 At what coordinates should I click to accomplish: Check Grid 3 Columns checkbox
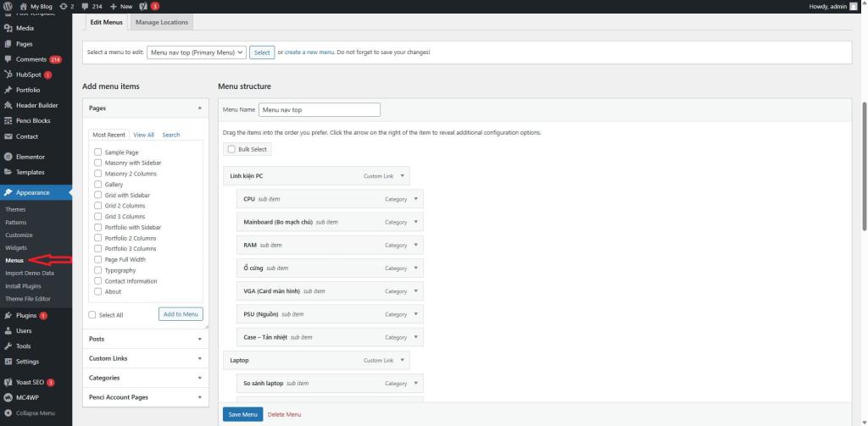click(x=98, y=216)
